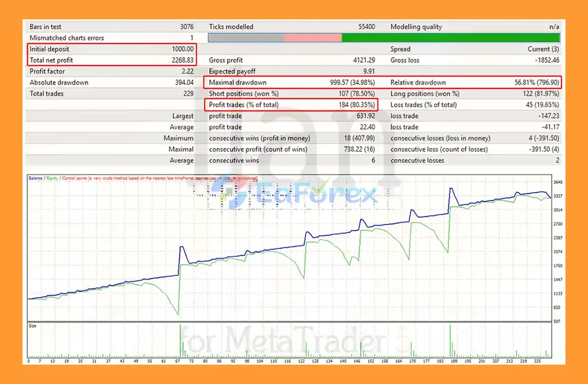The height and width of the screenshot is (384, 588).
Task: Click the 67 mark on chart X-axis
Action: click(x=178, y=361)
